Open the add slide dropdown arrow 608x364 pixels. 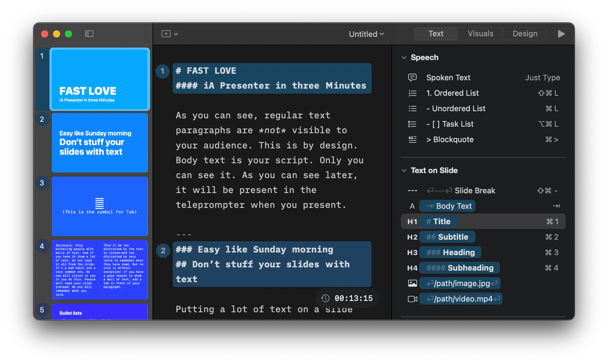[176, 34]
